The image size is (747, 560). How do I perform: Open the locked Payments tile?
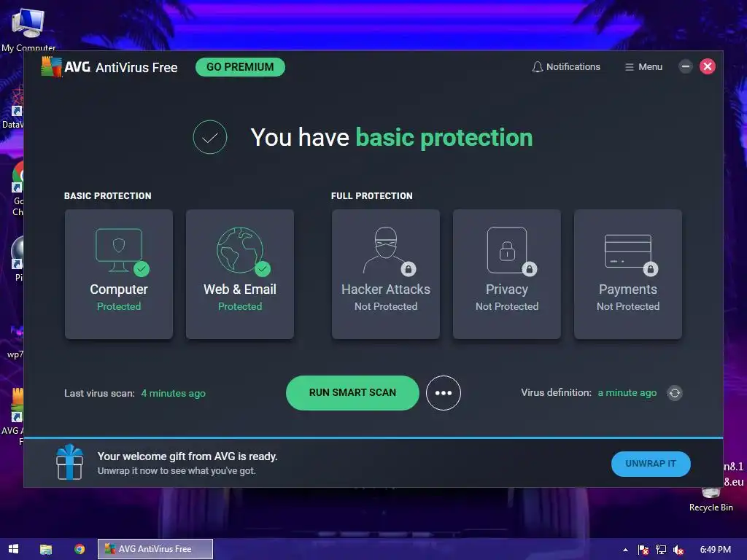click(628, 274)
